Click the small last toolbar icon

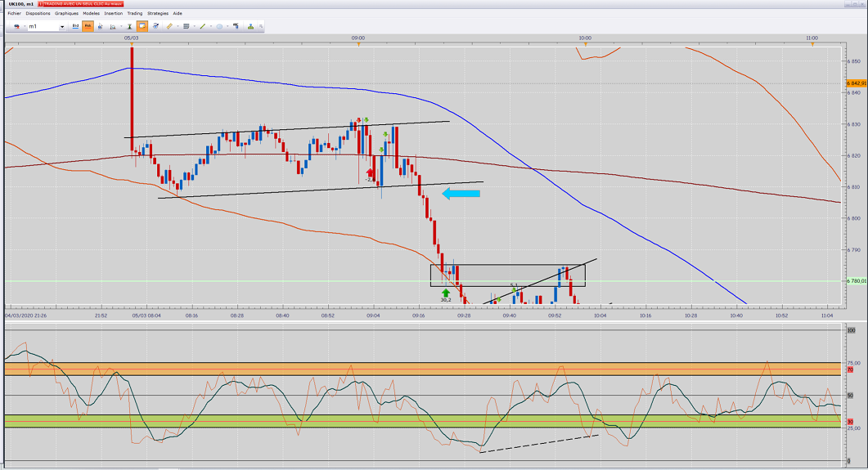(261, 26)
